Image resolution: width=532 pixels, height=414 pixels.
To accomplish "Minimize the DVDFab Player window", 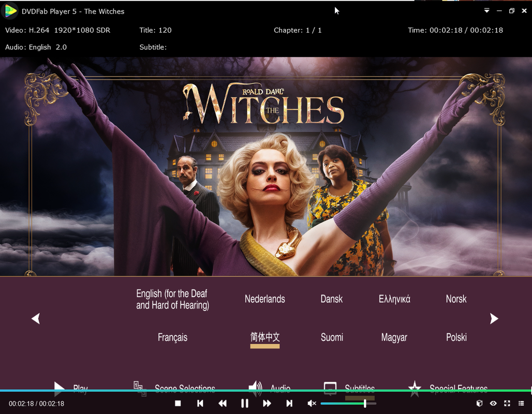I will click(x=499, y=11).
